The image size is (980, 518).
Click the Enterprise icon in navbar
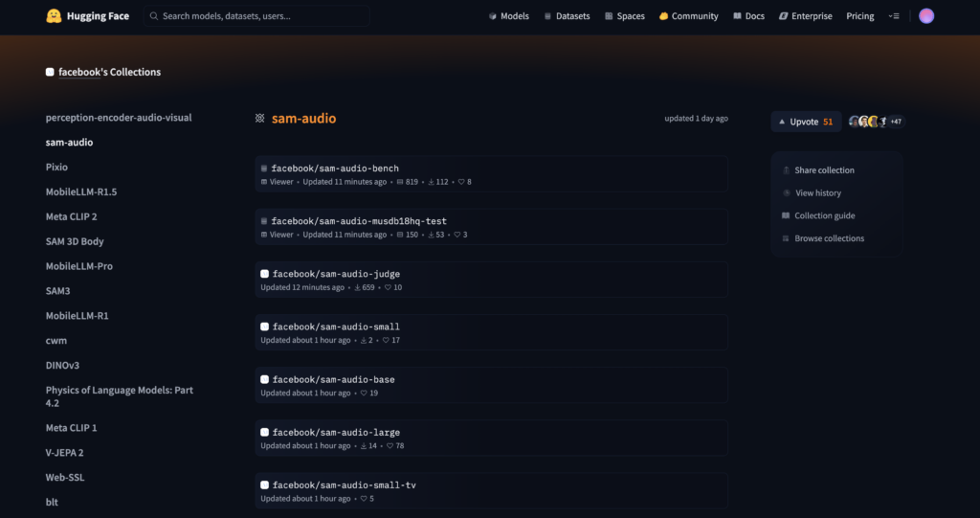(x=783, y=16)
